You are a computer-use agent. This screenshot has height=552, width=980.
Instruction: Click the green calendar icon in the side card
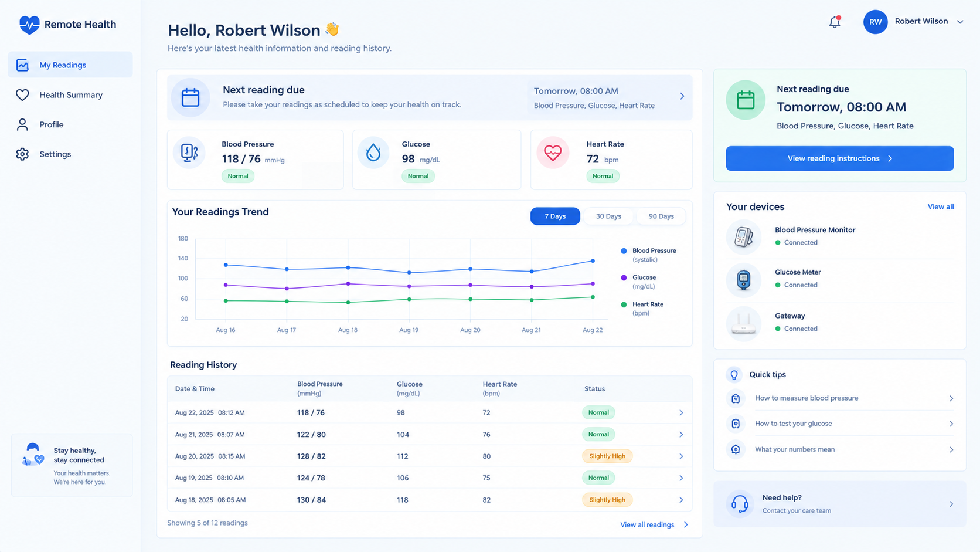click(746, 100)
